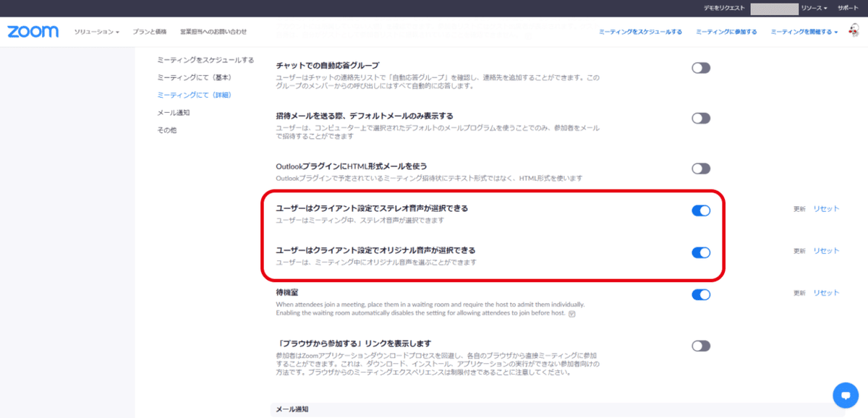
Task: Turn off the オリジナル音声 selection toggle
Action: [699, 252]
